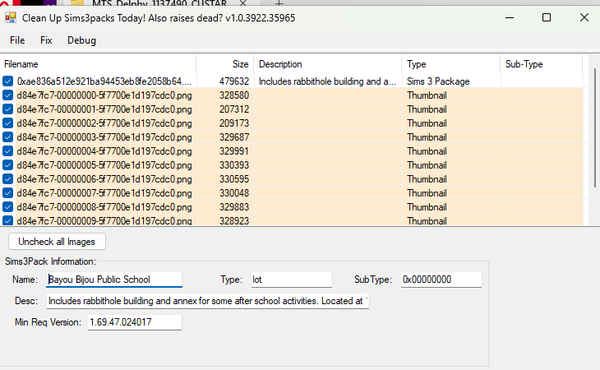Click the Desc text field

[207, 301]
